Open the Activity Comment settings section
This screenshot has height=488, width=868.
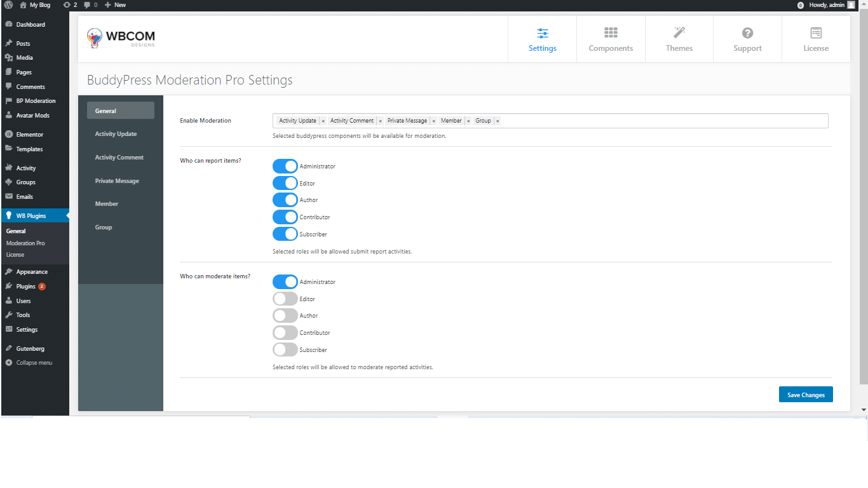point(121,157)
